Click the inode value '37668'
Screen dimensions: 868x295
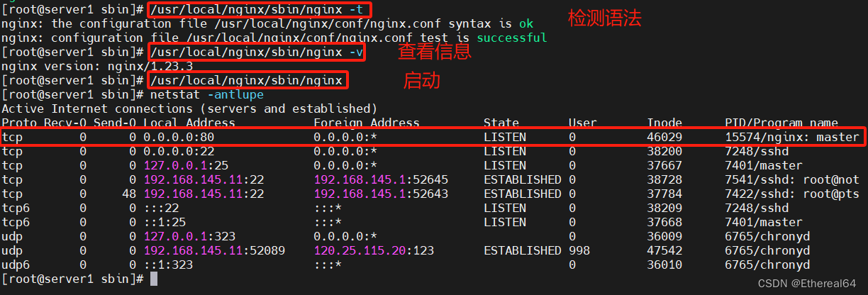pos(664,222)
